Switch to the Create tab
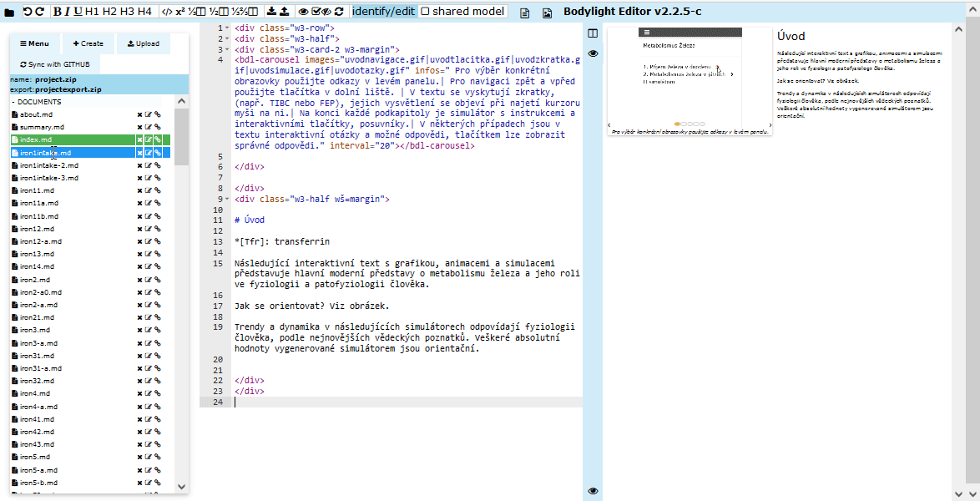 click(x=88, y=43)
